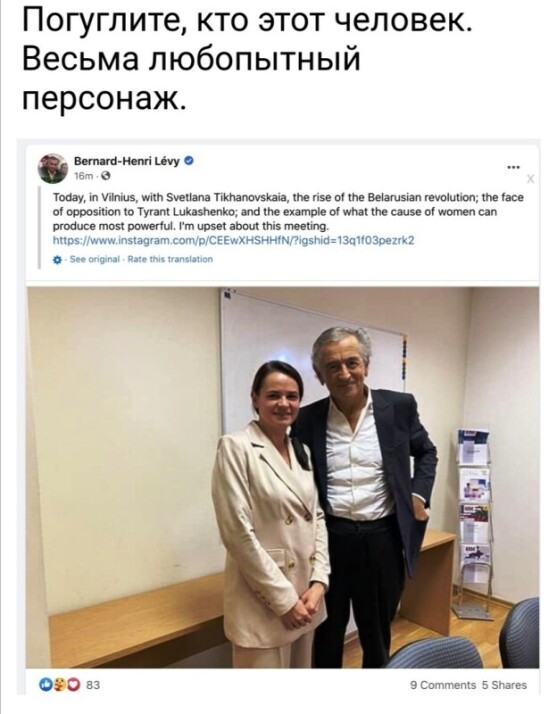The height and width of the screenshot is (714, 557).
Task: Open the post's 16m timestamp link
Action: (x=84, y=176)
